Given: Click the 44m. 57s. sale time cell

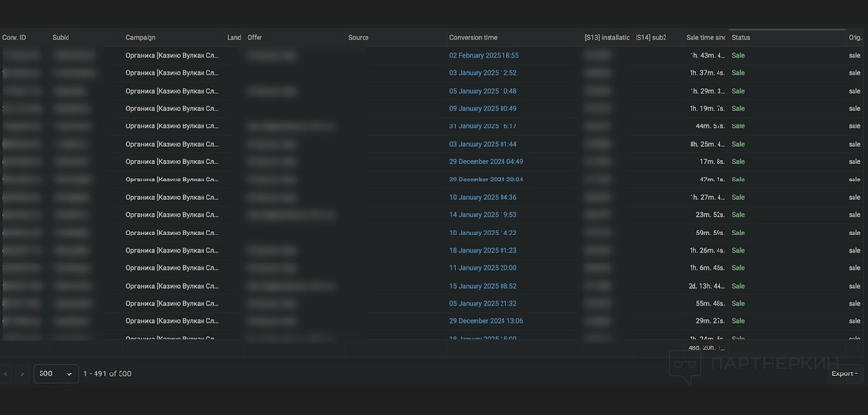Looking at the screenshot, I should click(x=710, y=126).
